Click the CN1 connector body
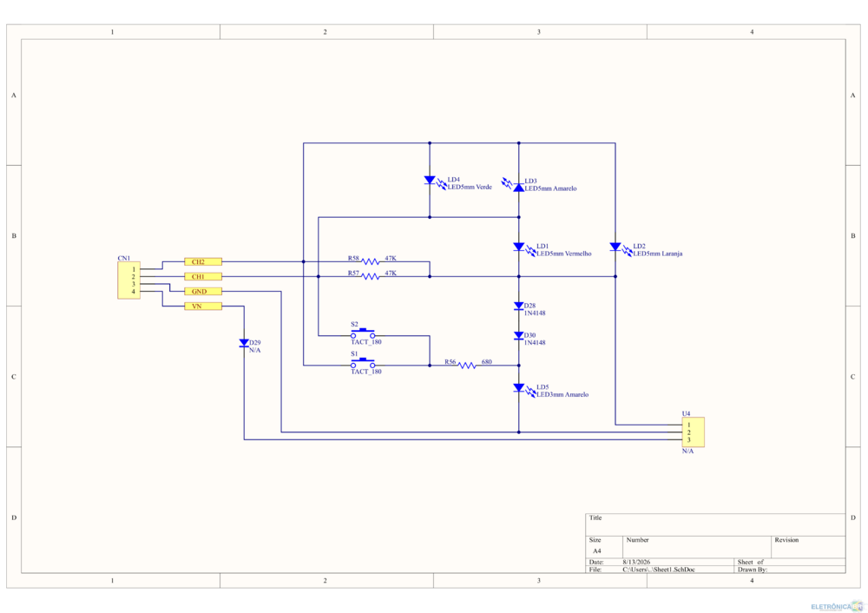This screenshot has width=868, height=613. (128, 280)
